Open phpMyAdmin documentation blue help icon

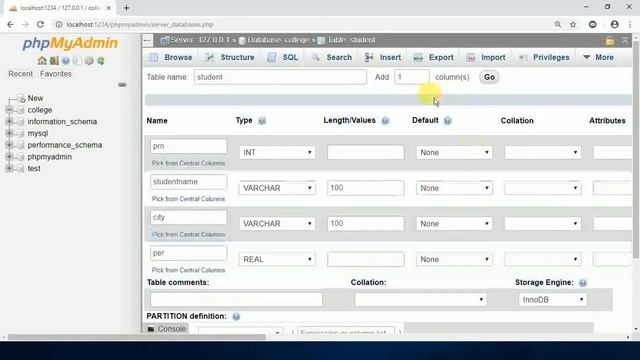click(66, 61)
